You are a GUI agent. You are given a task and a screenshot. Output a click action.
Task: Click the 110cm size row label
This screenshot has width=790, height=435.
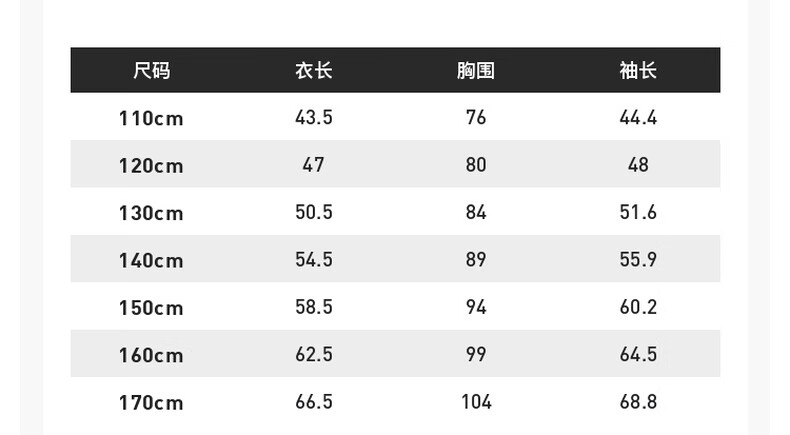(151, 118)
